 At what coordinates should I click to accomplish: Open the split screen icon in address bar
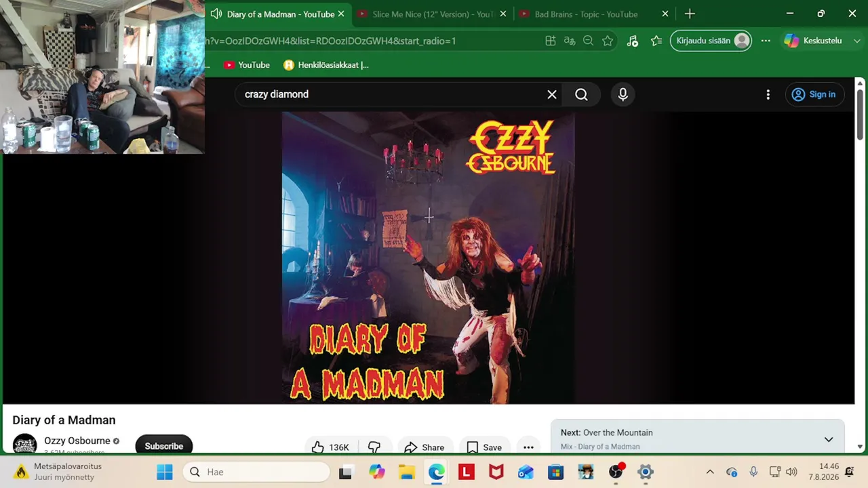tap(551, 41)
